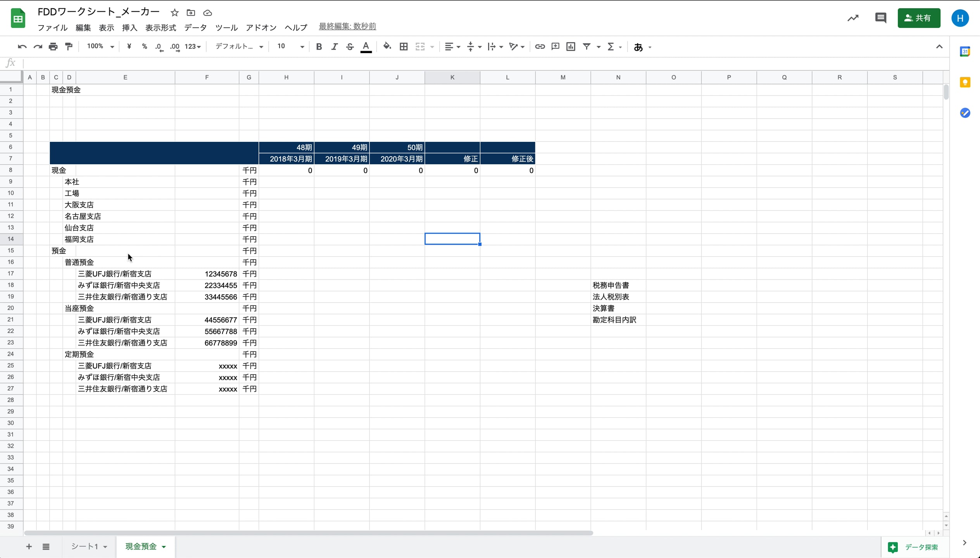Click the green 共有 share button
Viewport: 980px width, 558px height.
pyautogui.click(x=918, y=18)
